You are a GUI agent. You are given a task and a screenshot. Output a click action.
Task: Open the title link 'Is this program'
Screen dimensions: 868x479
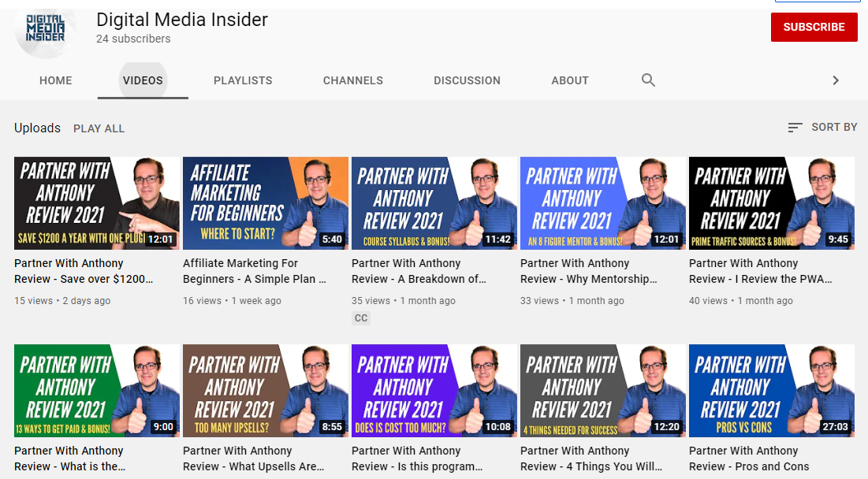(x=417, y=459)
